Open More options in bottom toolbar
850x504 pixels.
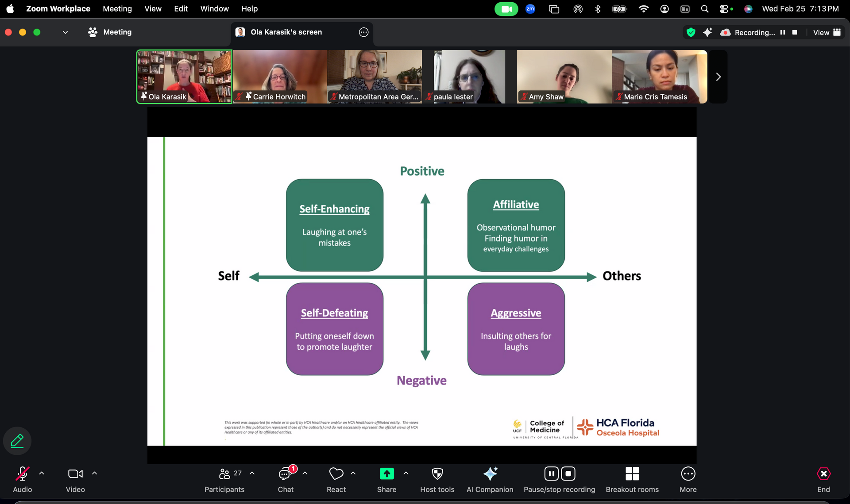click(x=688, y=474)
